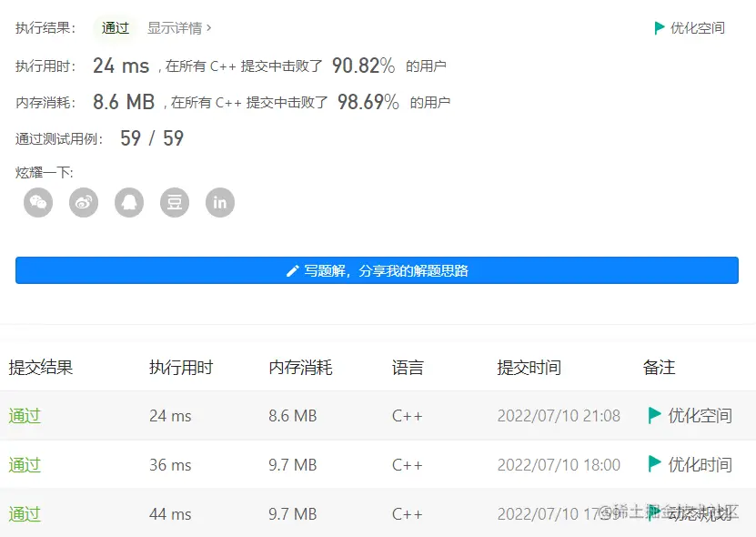The width and height of the screenshot is (756, 537).
Task: Share result via QQ icon
Action: coord(129,203)
